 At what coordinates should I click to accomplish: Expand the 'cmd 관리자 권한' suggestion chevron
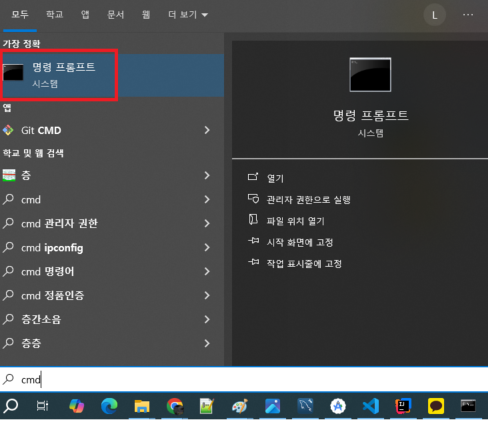[x=207, y=223]
